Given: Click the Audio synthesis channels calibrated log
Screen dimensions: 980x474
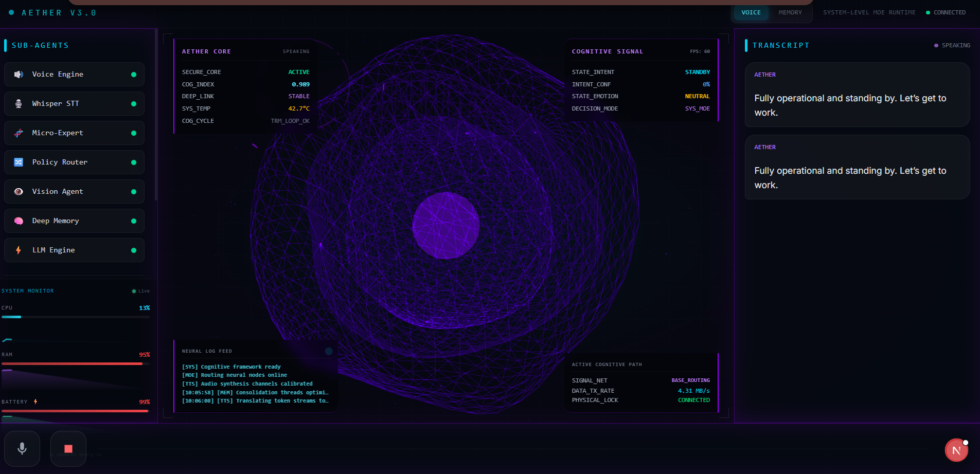Looking at the screenshot, I should click(x=247, y=384).
